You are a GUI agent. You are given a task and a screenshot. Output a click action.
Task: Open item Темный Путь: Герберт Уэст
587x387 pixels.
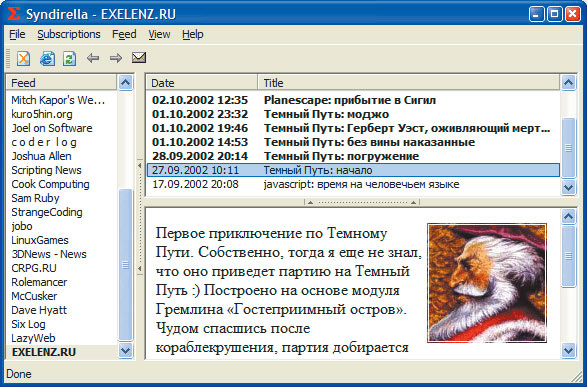407,128
